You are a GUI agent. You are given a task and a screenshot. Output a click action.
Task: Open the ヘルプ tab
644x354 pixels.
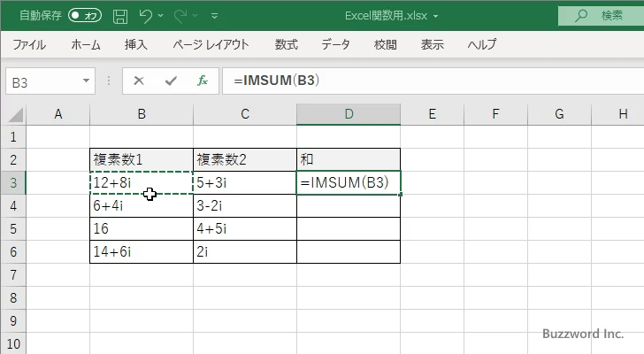coord(482,44)
